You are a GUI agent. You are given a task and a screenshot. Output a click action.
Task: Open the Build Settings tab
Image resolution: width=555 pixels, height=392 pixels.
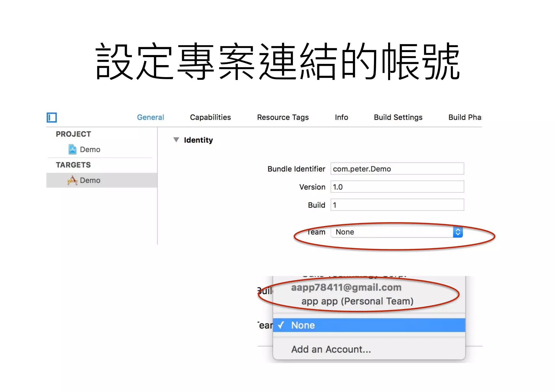click(x=398, y=117)
